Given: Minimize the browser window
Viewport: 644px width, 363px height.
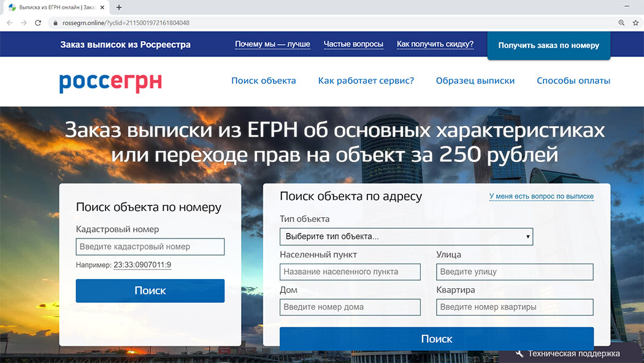Looking at the screenshot, I should point(627,6).
